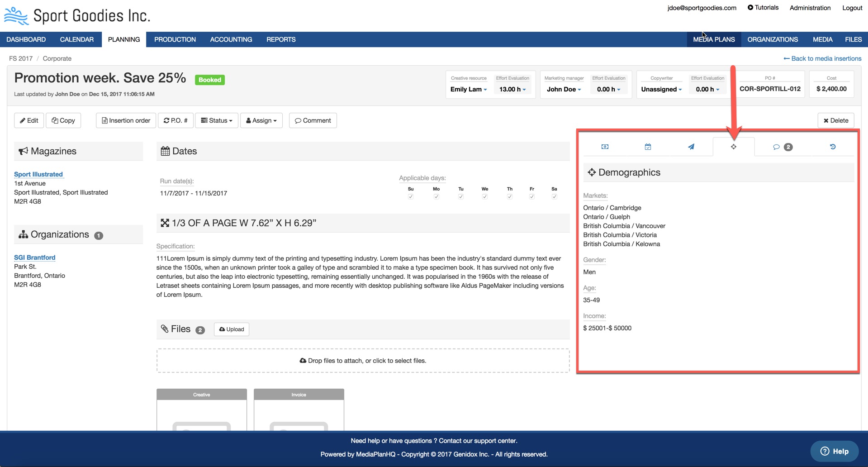This screenshot has height=467, width=868.
Task: Open the Creative file thumbnail
Action: coord(202,410)
